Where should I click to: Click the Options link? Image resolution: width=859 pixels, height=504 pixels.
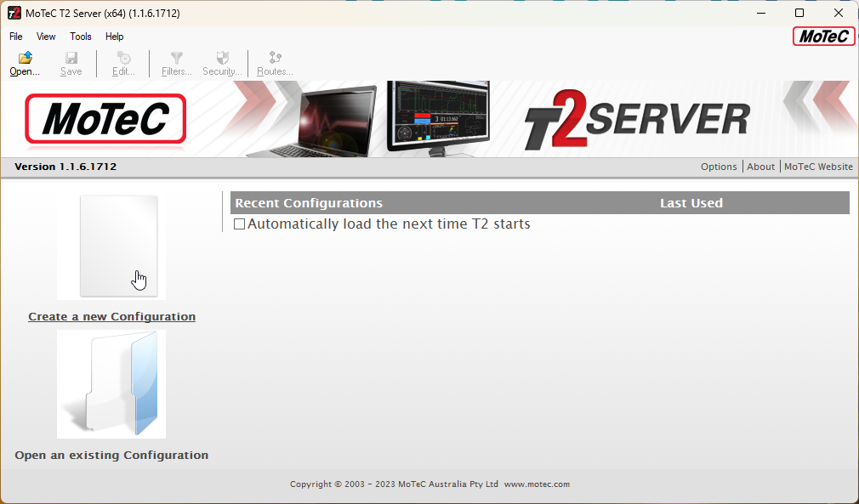click(x=719, y=167)
